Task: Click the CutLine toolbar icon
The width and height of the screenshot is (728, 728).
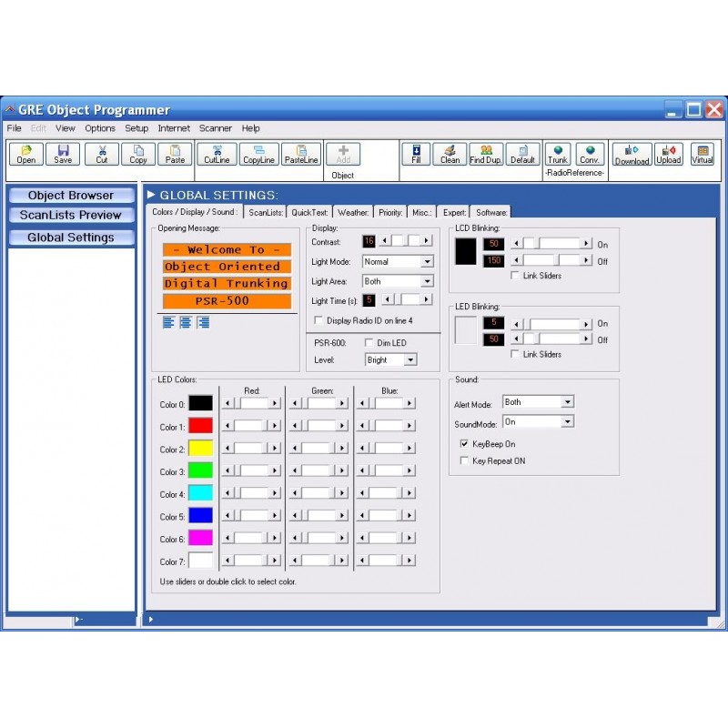Action: [217, 155]
